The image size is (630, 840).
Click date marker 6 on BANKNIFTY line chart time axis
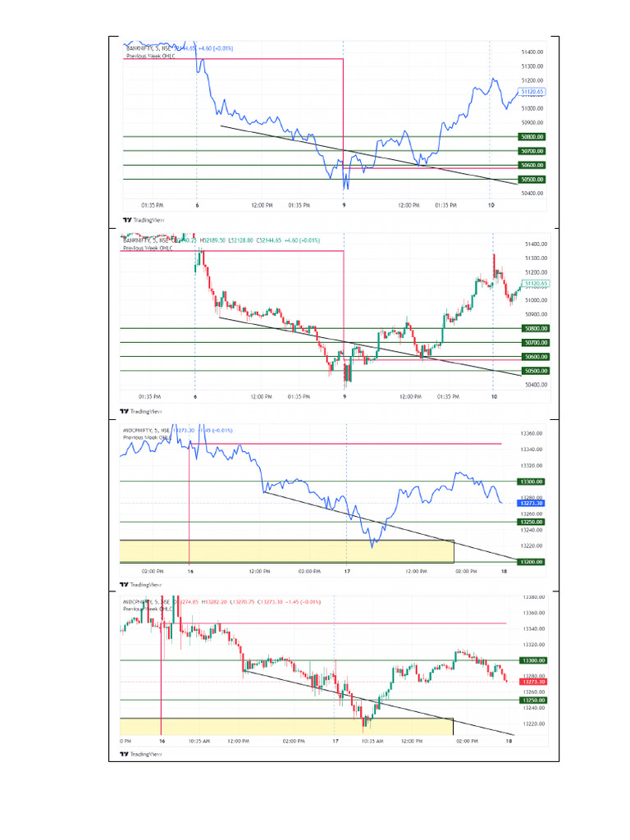[x=197, y=205]
